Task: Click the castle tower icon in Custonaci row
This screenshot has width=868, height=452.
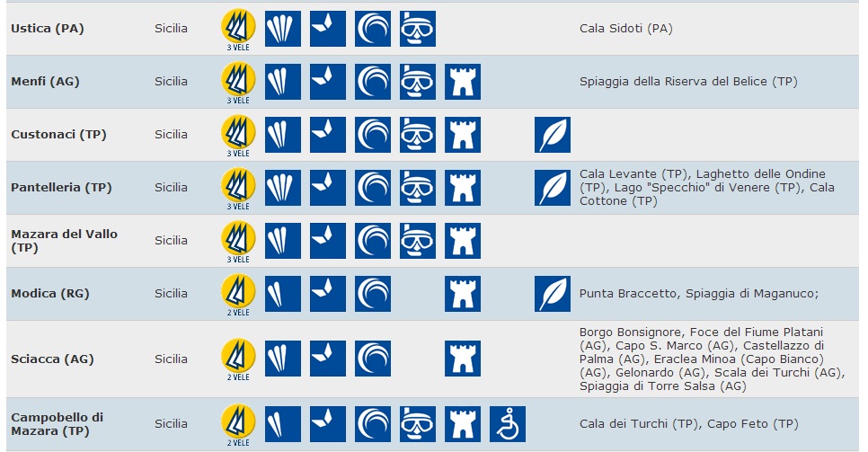Action: (463, 135)
